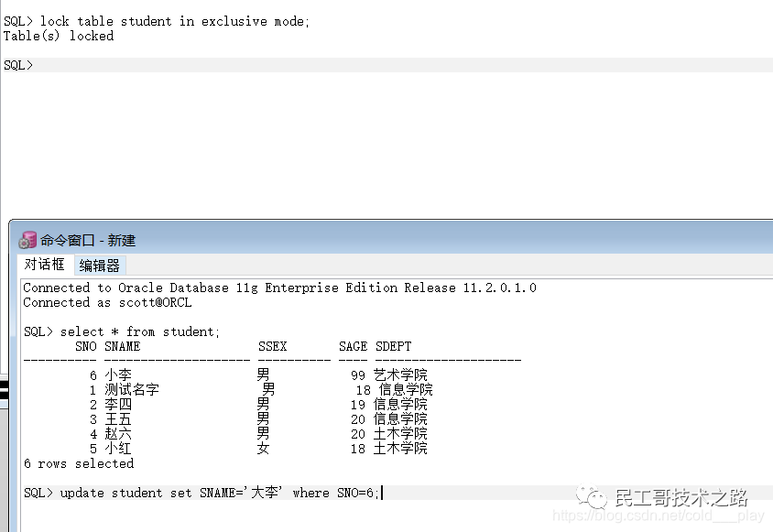Click 土木学院 in the 小红 row
Screen dimensions: 773x532
[x=400, y=448]
